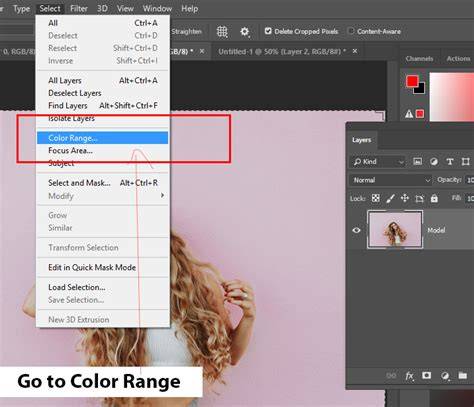
Task: Click the pixel layer filter icon
Action: [x=418, y=162]
